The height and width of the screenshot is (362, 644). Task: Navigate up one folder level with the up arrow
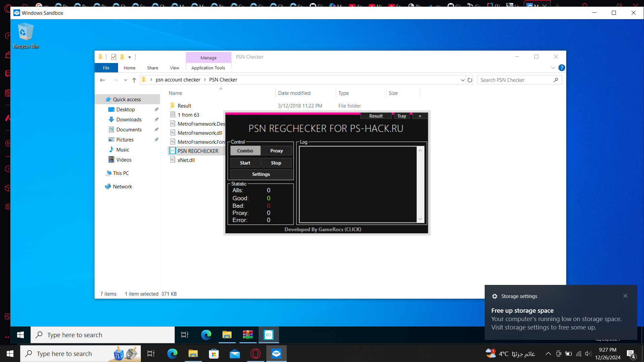(134, 80)
